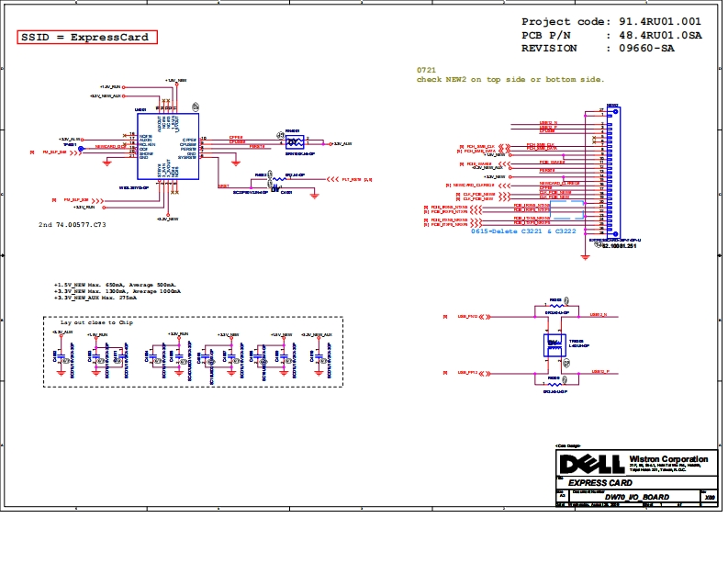
Task: Click the PCB P/N text line
Action: pos(610,35)
